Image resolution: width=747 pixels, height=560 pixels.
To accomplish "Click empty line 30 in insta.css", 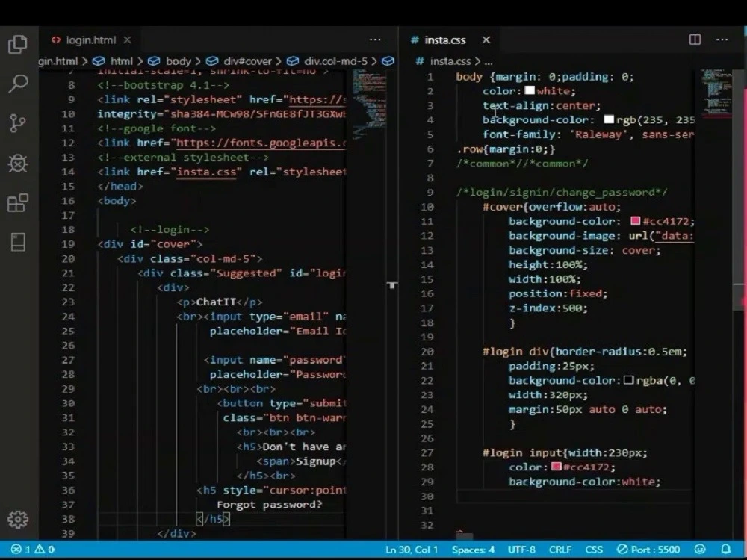I will [574, 497].
